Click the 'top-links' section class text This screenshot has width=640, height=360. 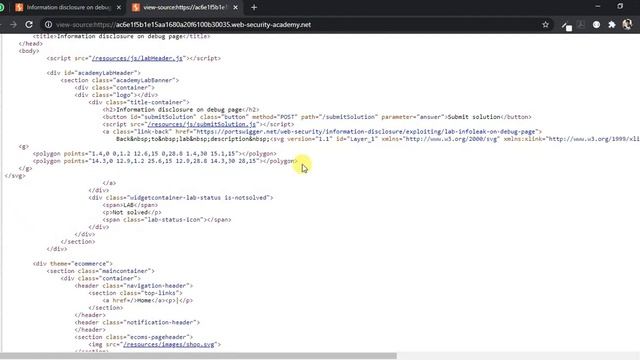(160, 293)
